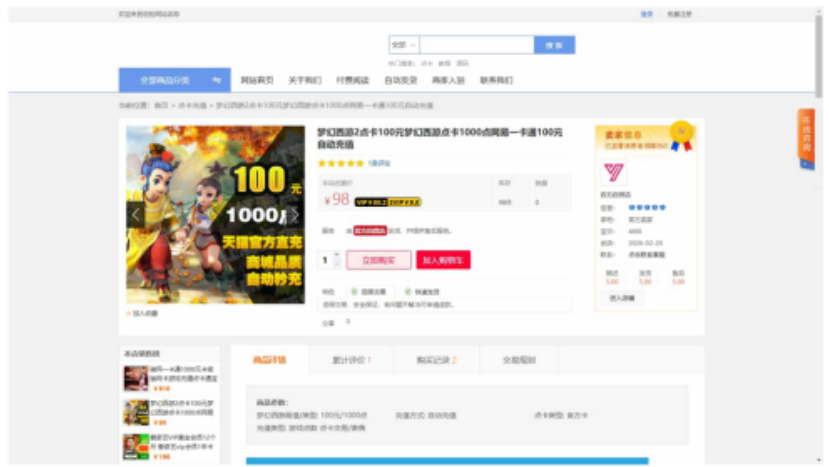This screenshot has height=467, width=829.
Task: Open the orange online customer service widget
Action: 806,138
